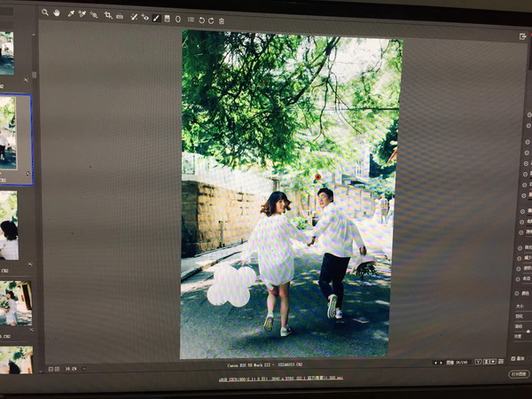The image size is (532, 399).
Task: Select the Straighten tool
Action: pyautogui.click(x=120, y=16)
